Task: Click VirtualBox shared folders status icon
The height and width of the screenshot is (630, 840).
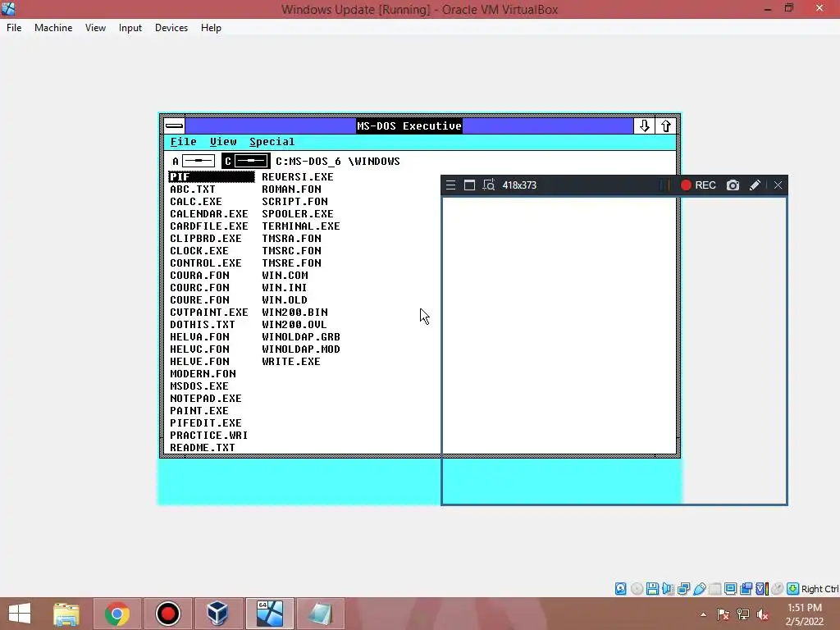Action: (714, 589)
